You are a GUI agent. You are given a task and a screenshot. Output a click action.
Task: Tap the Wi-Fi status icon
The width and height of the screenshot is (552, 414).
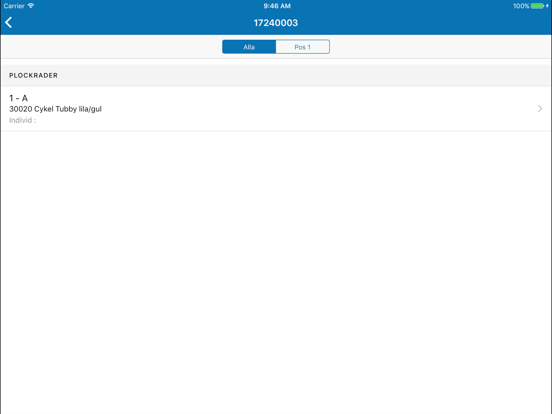[x=31, y=6]
